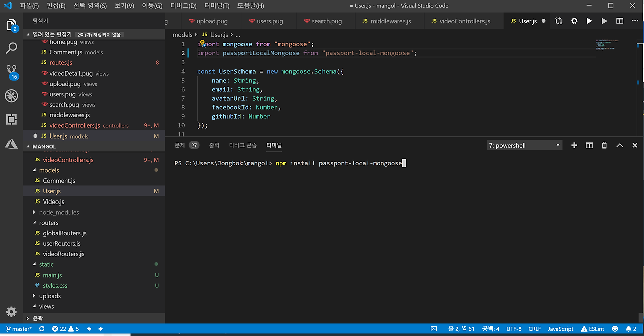Open the 터미널(T) menu in menu bar
This screenshot has height=336, width=644.
[x=217, y=6]
